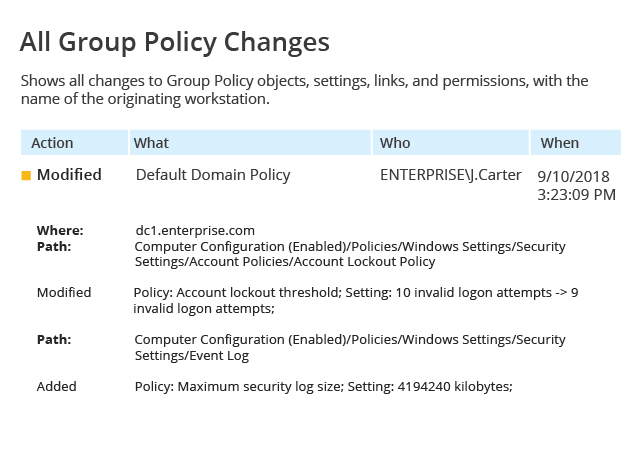Screen dimensions: 640x450
Task: Sort by the What column header
Action: click(x=250, y=143)
